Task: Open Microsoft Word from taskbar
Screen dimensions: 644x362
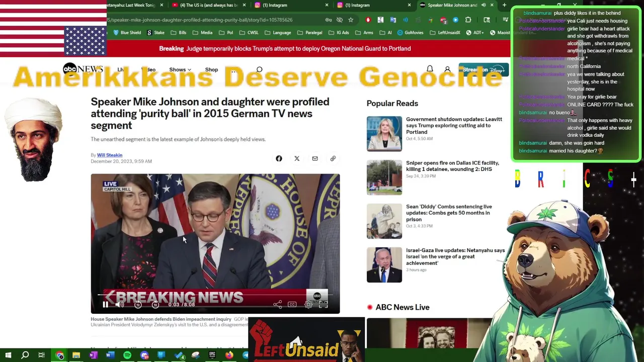Action: pos(110,355)
